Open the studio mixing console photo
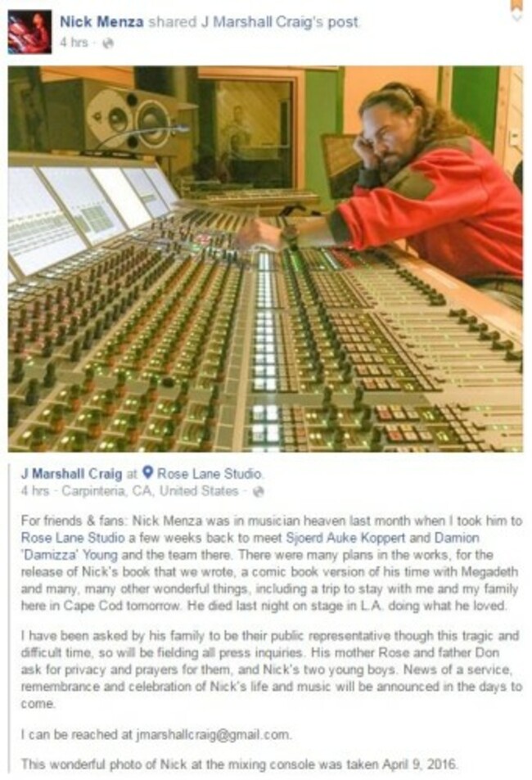 pos(265,259)
